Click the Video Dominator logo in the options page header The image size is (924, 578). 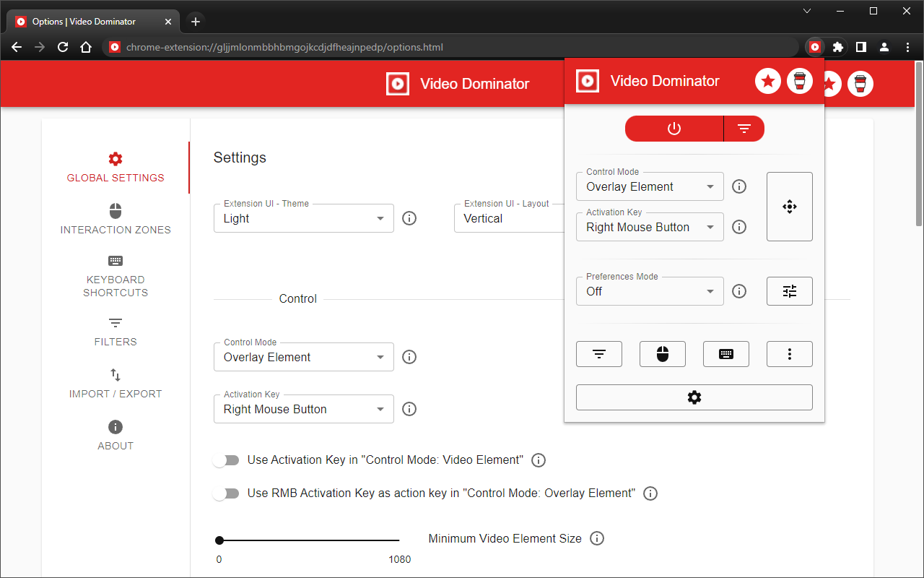point(398,84)
